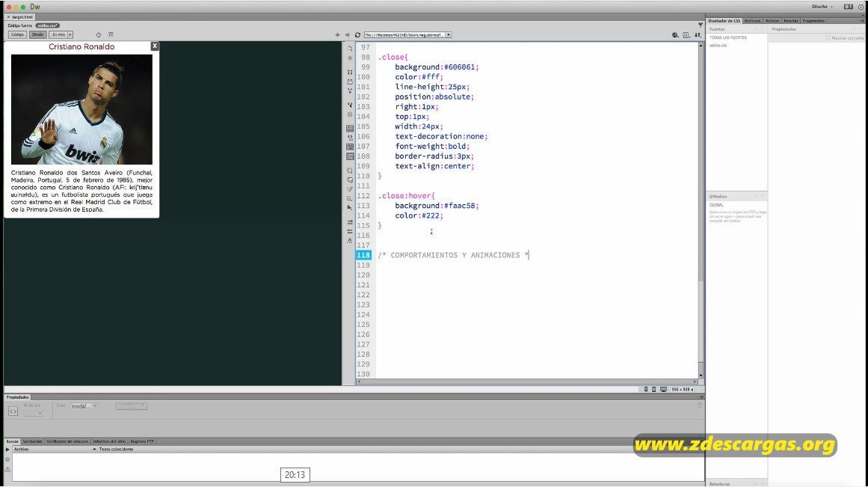Enable the Mostrar conjunto checkbox

point(828,37)
